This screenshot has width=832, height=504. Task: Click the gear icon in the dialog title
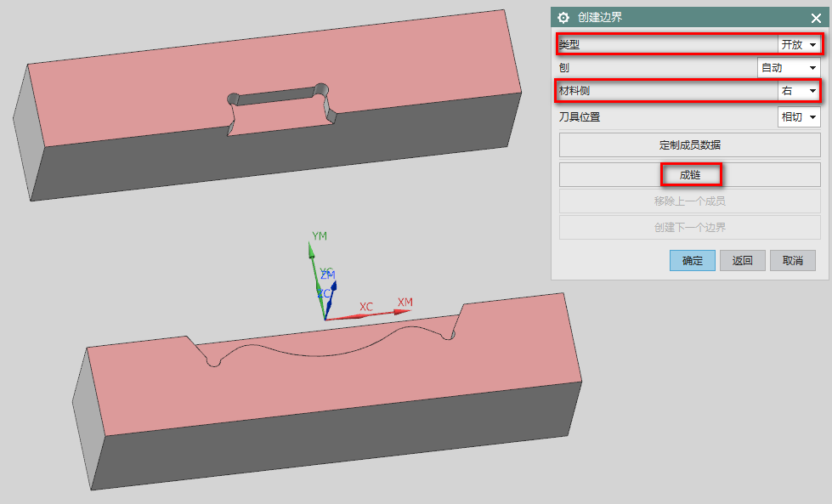click(563, 17)
